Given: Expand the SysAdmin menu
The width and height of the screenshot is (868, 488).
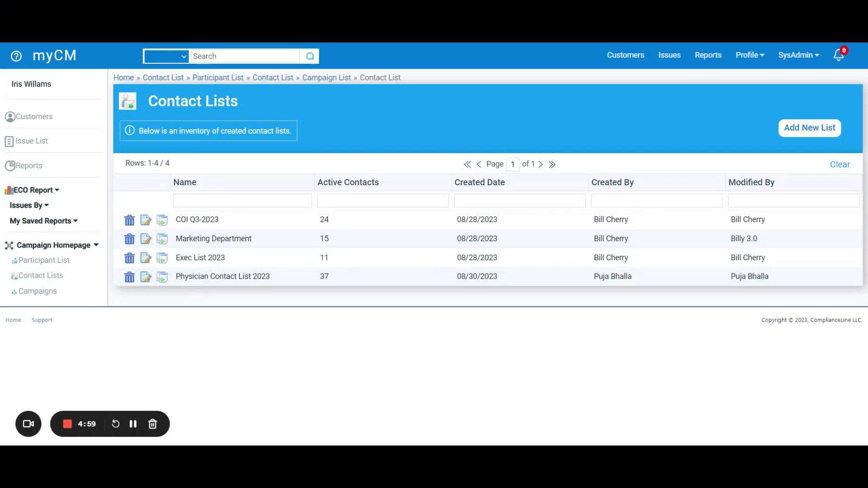Looking at the screenshot, I should [798, 55].
